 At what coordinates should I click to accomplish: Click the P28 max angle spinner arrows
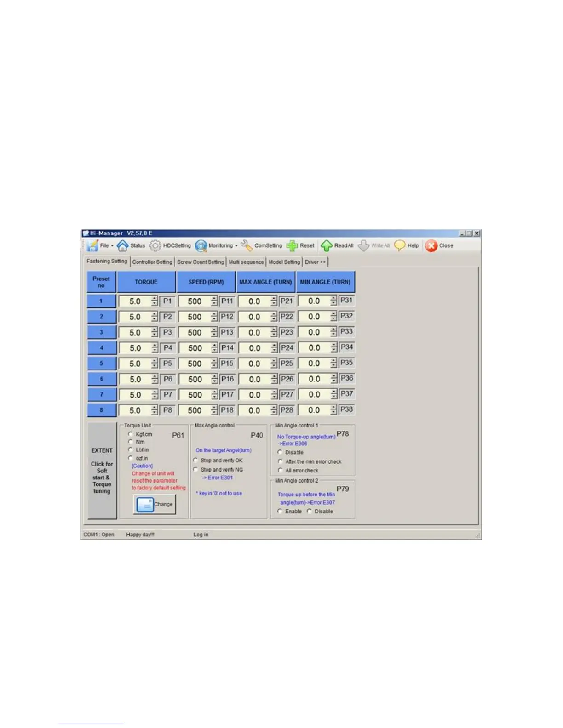(274, 410)
